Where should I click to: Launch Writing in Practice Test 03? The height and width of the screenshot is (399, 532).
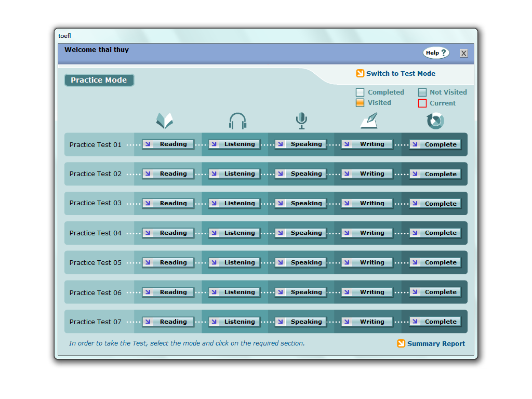coord(367,203)
